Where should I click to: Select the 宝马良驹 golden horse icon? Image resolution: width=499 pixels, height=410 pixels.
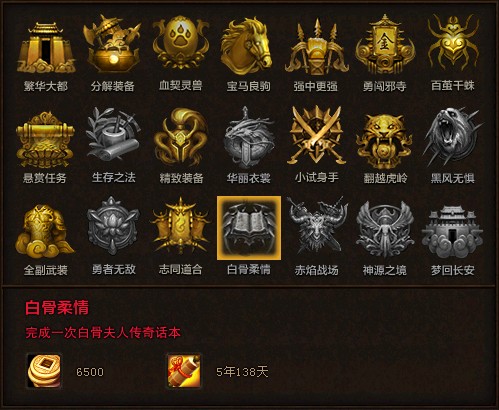(247, 46)
